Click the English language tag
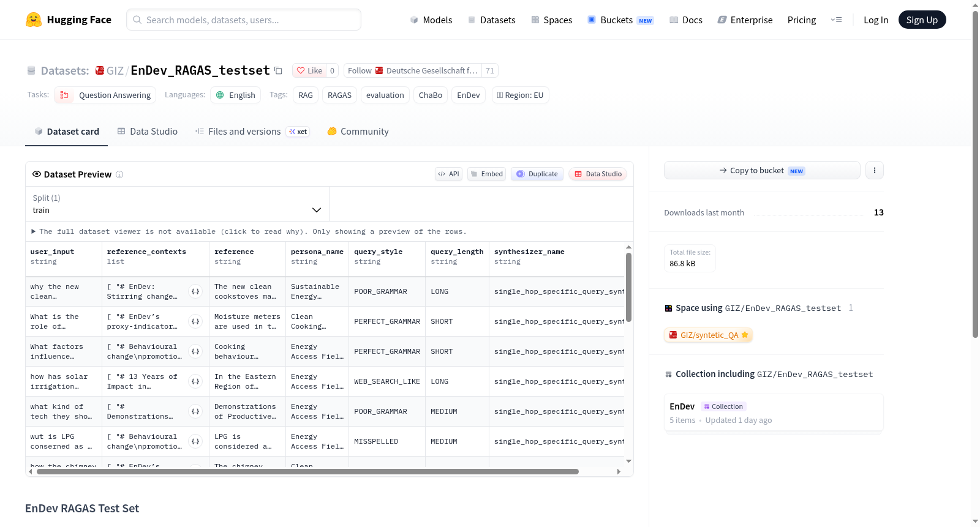The height and width of the screenshot is (527, 980). pos(236,95)
